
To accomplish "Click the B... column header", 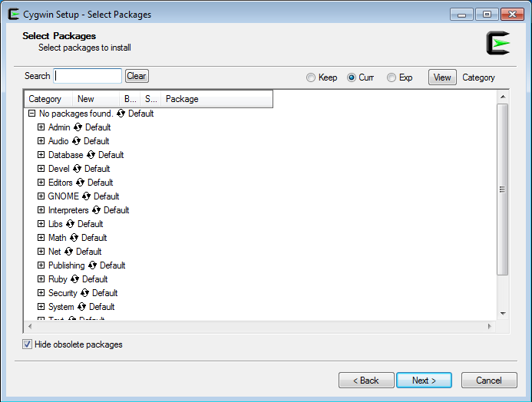I will (130, 99).
